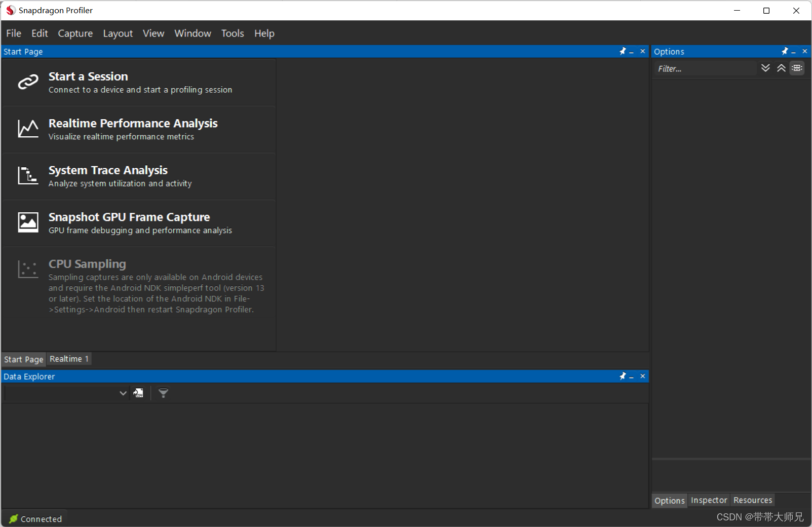Click the Connected status text
812x527 pixels.
(41, 519)
